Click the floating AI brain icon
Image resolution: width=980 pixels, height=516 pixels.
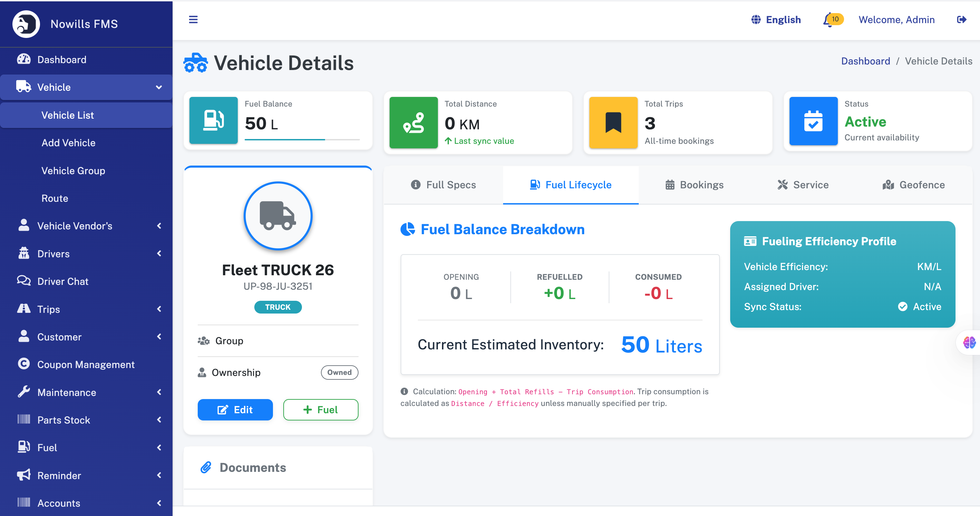click(x=969, y=342)
